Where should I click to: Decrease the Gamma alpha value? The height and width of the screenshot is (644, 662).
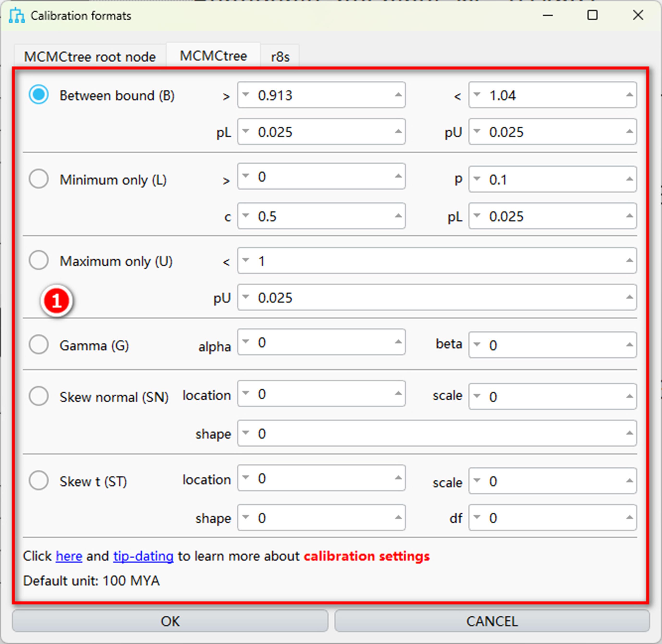(246, 341)
